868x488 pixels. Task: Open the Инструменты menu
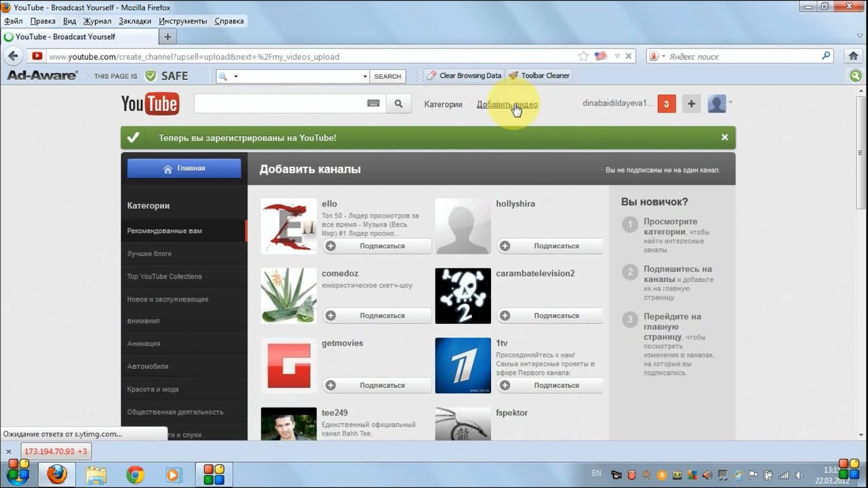184,21
